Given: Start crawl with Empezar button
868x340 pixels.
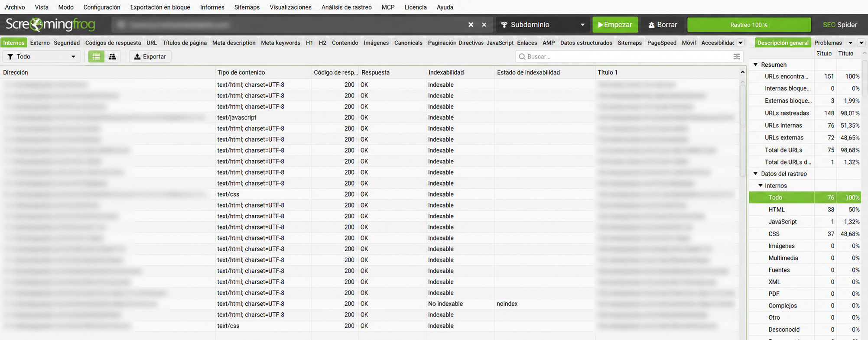Looking at the screenshot, I should [x=615, y=25].
